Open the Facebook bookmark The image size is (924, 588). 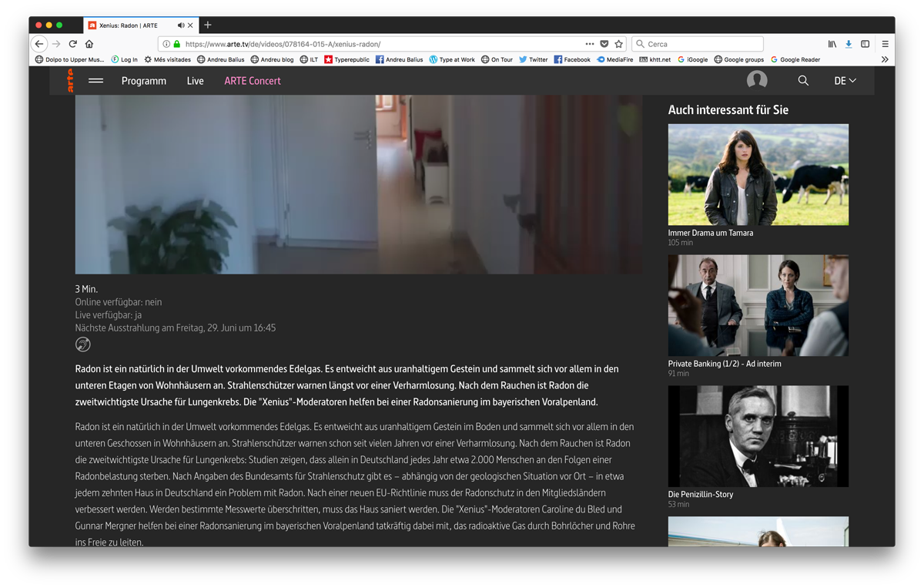(572, 59)
